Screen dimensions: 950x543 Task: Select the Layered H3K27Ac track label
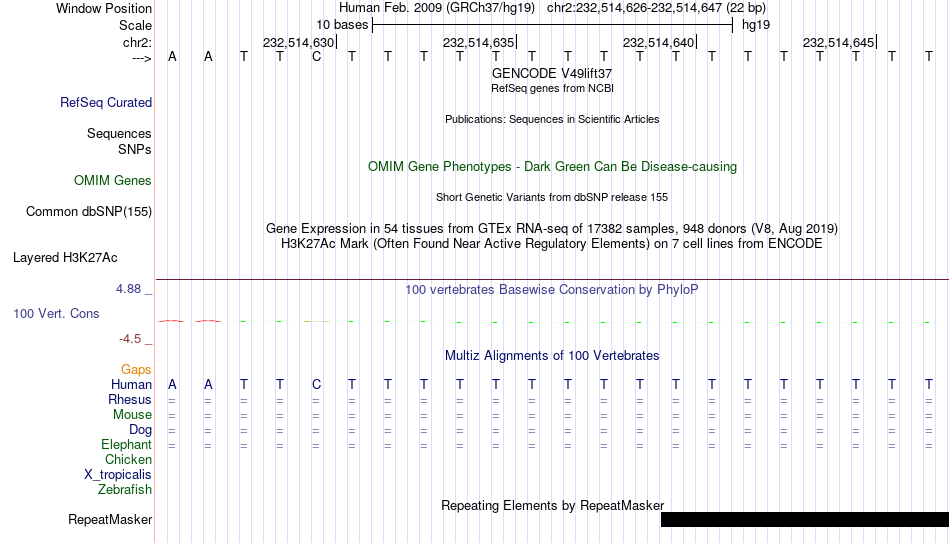tap(65, 258)
